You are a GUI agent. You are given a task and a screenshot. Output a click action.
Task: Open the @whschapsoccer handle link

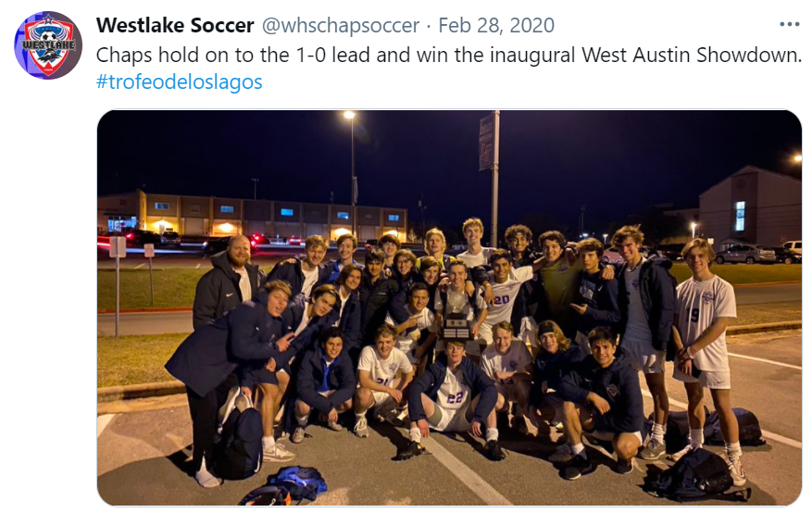[340, 25]
